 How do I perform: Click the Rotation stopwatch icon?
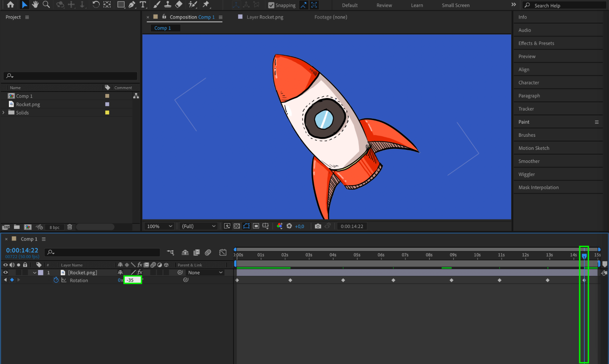tap(56, 280)
